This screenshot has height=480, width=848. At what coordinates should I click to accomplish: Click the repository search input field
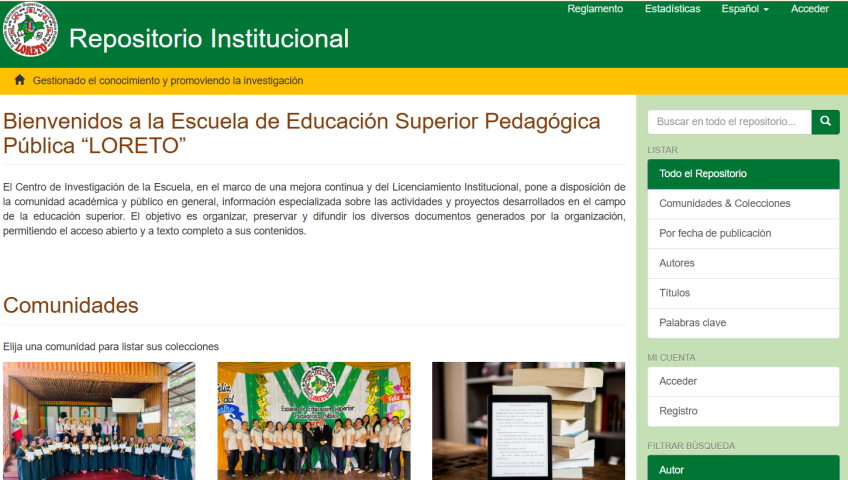tap(729, 122)
